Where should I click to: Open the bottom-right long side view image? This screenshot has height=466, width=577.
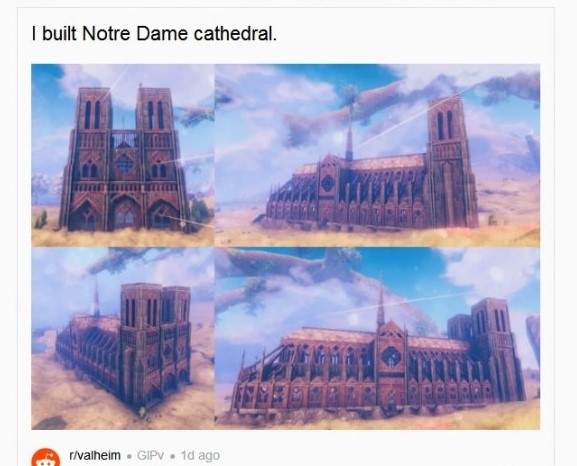tap(378, 338)
